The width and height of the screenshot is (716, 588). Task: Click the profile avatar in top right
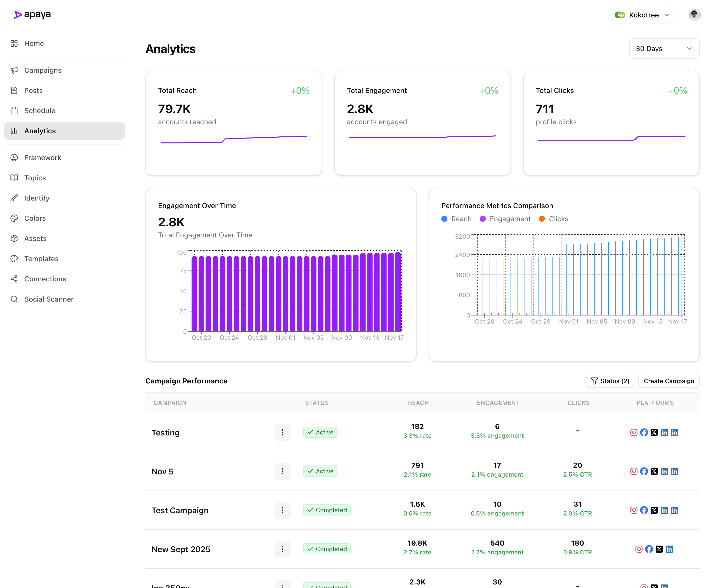pyautogui.click(x=695, y=15)
